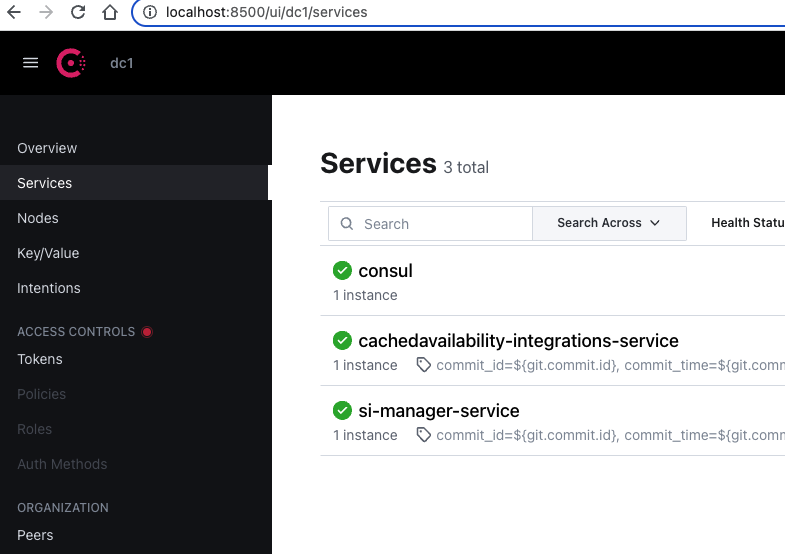Go to browser home icon
Viewport: 785px width, 554px height.
110,13
